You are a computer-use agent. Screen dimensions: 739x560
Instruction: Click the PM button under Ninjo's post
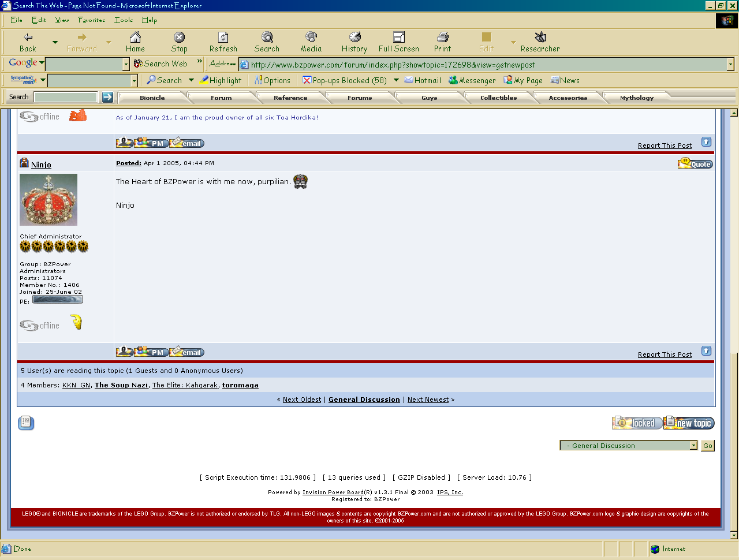[151, 352]
